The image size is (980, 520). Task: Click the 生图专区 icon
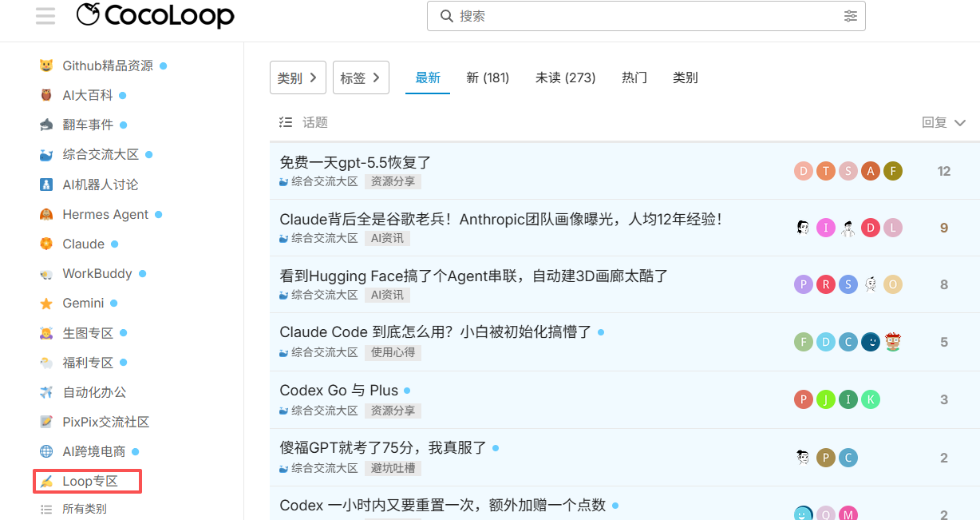coord(46,333)
